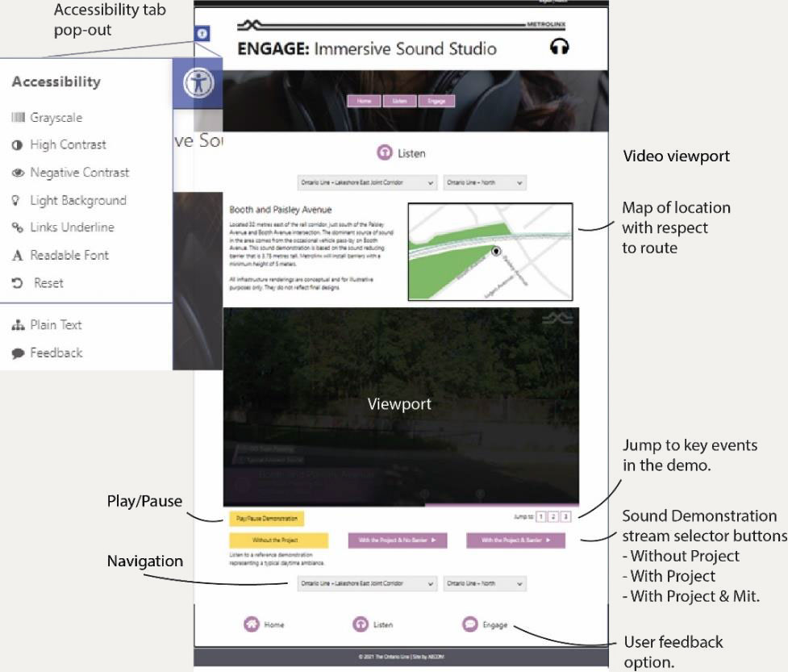Screen dimensions: 788x672
Task: Click the Listen icon in footer
Action: coord(361,624)
